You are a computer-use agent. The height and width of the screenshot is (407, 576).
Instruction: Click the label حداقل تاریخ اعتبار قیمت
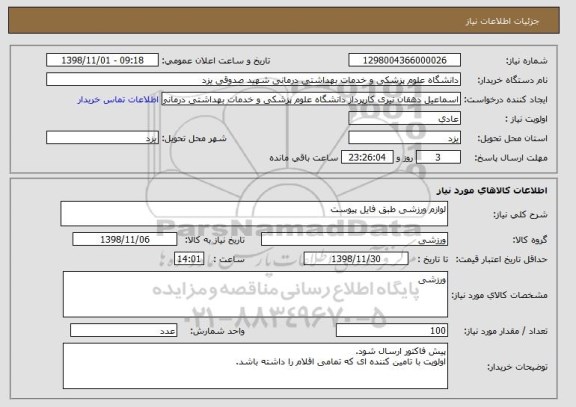[x=502, y=259]
